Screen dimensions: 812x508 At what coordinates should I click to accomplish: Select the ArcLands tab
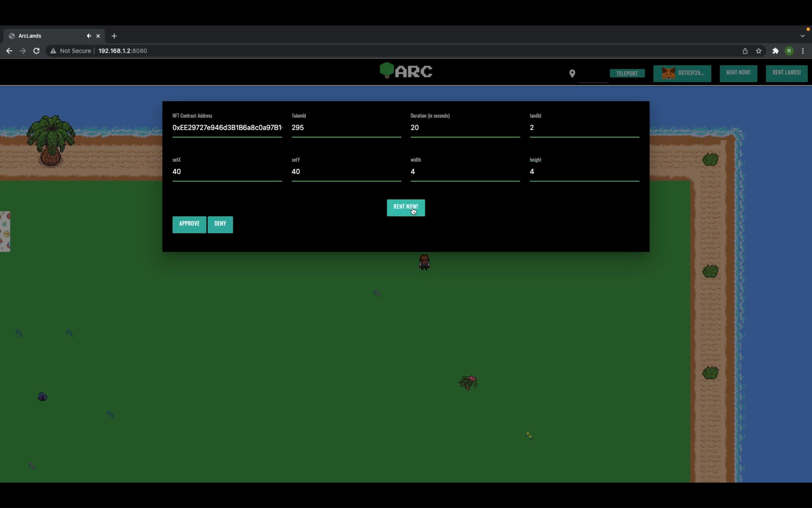coord(54,36)
